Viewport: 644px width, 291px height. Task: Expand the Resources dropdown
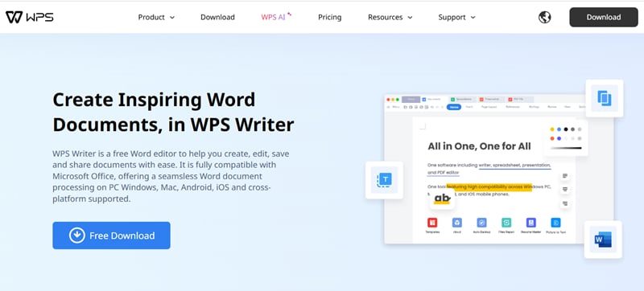coord(390,17)
